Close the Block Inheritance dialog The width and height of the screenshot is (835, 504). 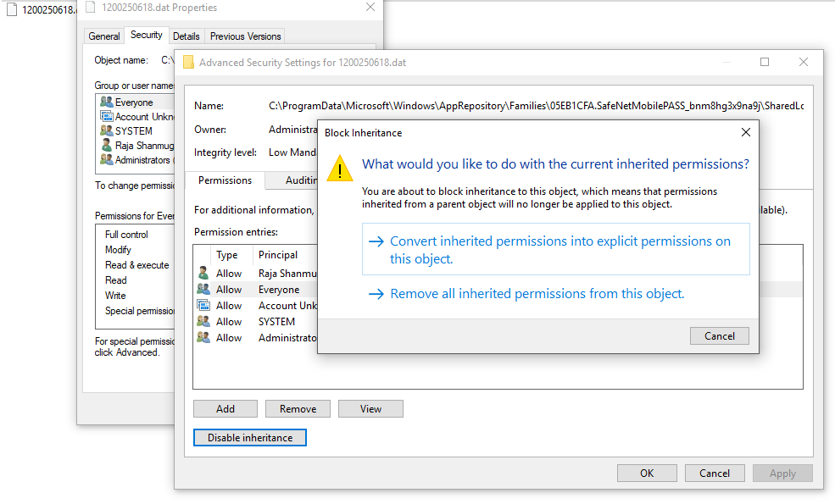745,132
